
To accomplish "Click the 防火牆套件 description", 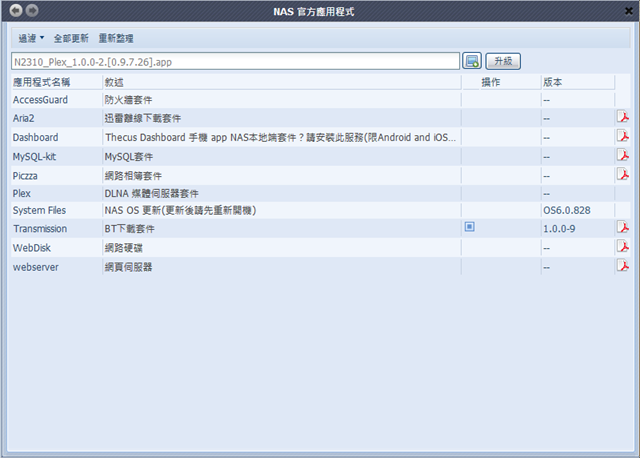I will (x=128, y=100).
